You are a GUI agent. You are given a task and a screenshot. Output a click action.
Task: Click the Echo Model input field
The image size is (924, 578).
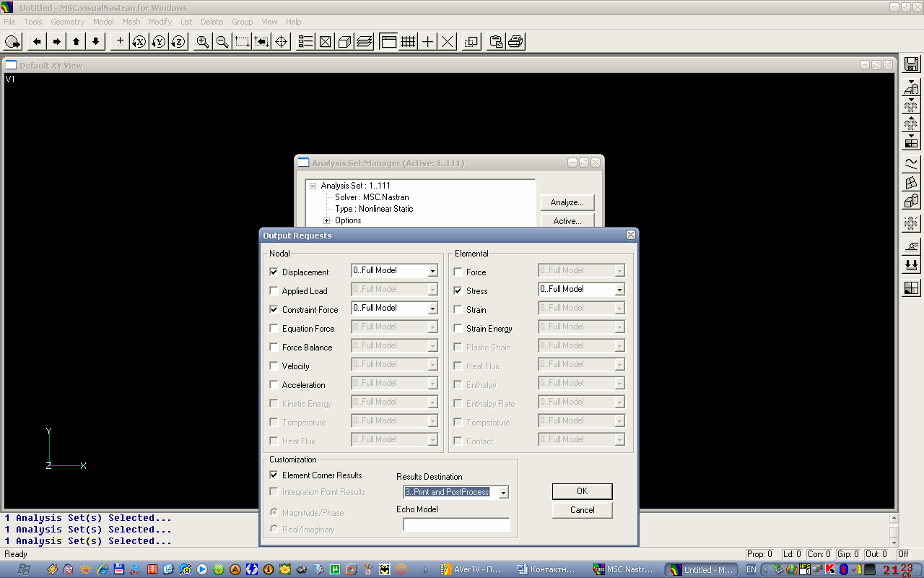(x=456, y=525)
